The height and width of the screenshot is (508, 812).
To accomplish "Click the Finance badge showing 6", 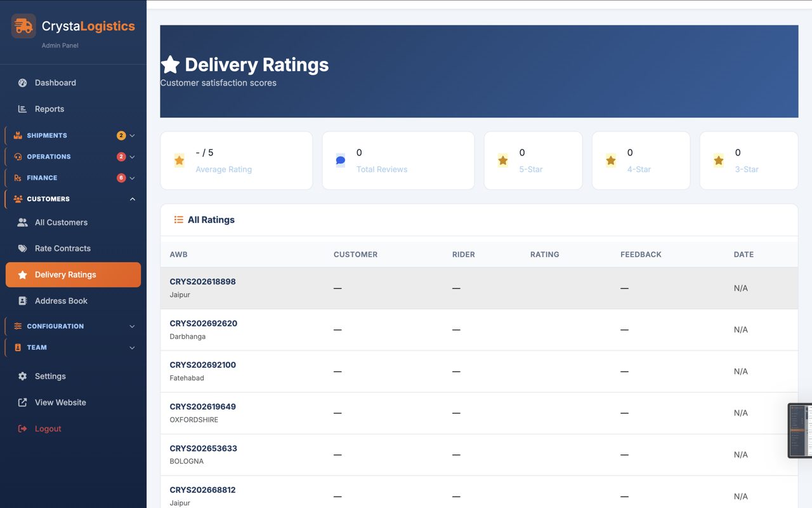I will [121, 178].
